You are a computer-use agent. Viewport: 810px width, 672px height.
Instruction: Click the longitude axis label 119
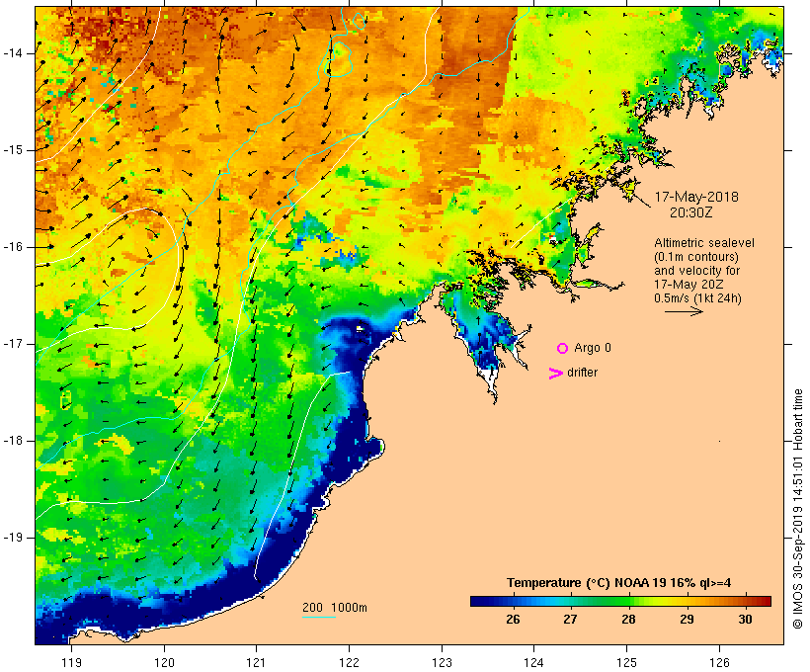click(x=71, y=662)
